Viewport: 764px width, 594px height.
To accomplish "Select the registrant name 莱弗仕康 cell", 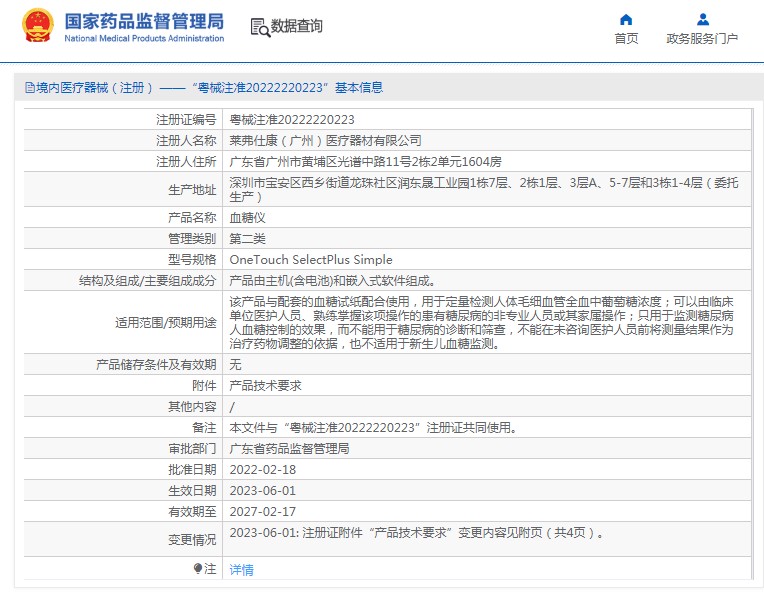I will 325,140.
